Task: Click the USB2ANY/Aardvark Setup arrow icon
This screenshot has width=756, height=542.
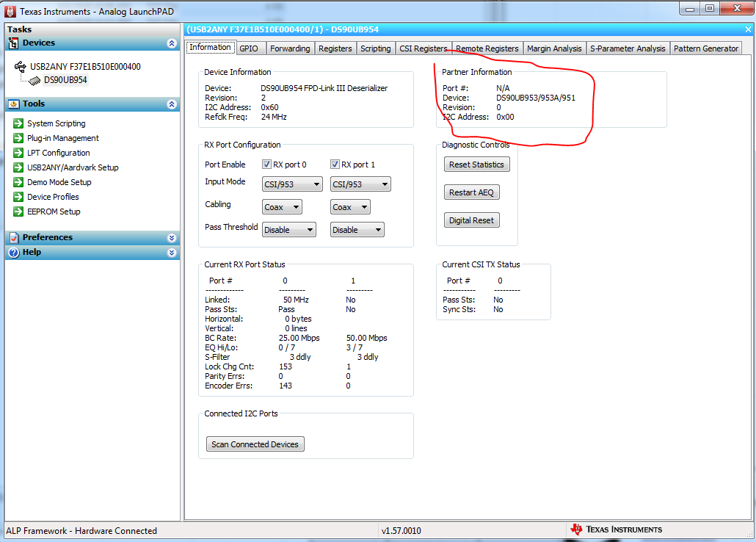Action: [18, 167]
